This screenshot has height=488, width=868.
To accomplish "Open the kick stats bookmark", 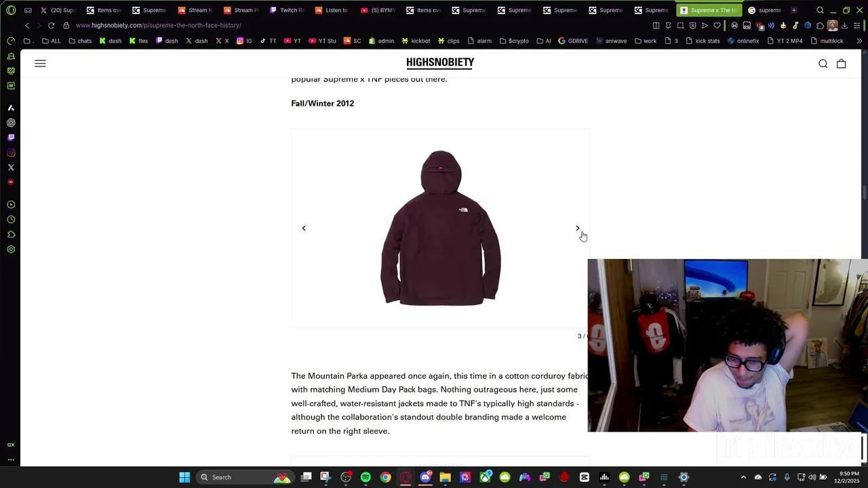I will [x=703, y=41].
